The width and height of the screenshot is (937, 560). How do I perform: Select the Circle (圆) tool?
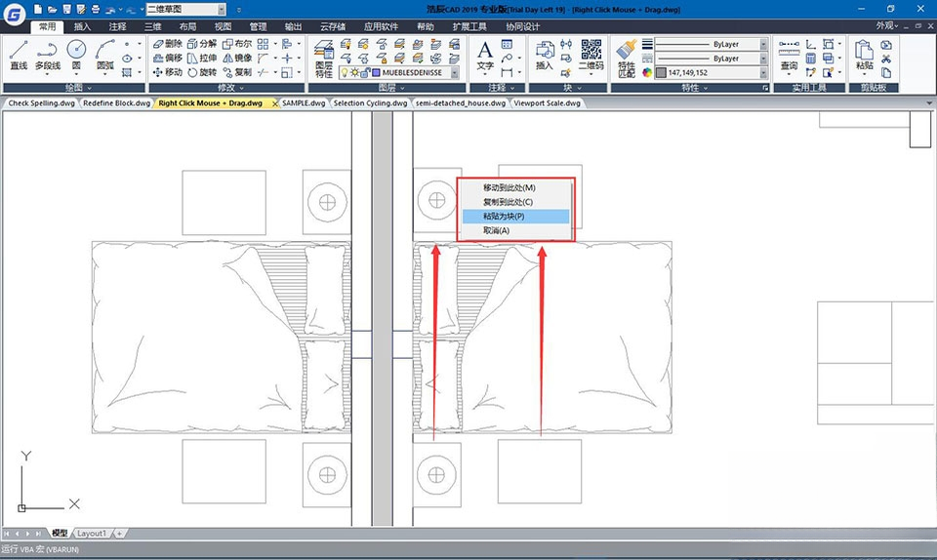click(76, 55)
